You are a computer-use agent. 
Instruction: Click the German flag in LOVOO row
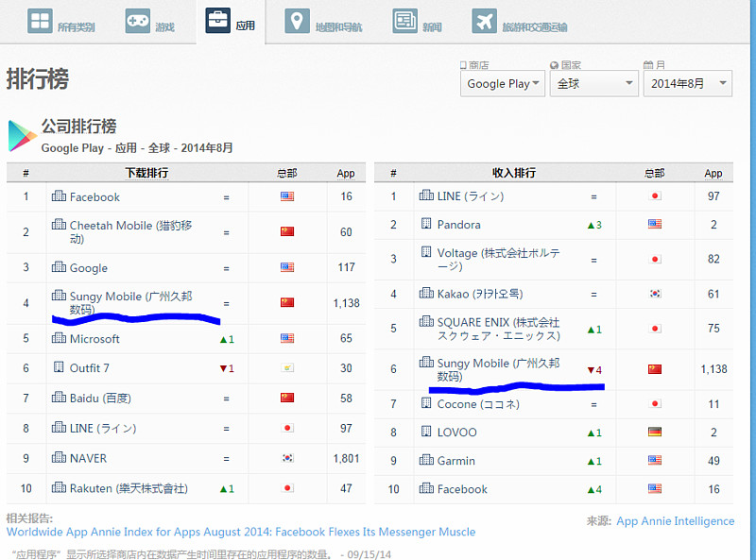[655, 432]
